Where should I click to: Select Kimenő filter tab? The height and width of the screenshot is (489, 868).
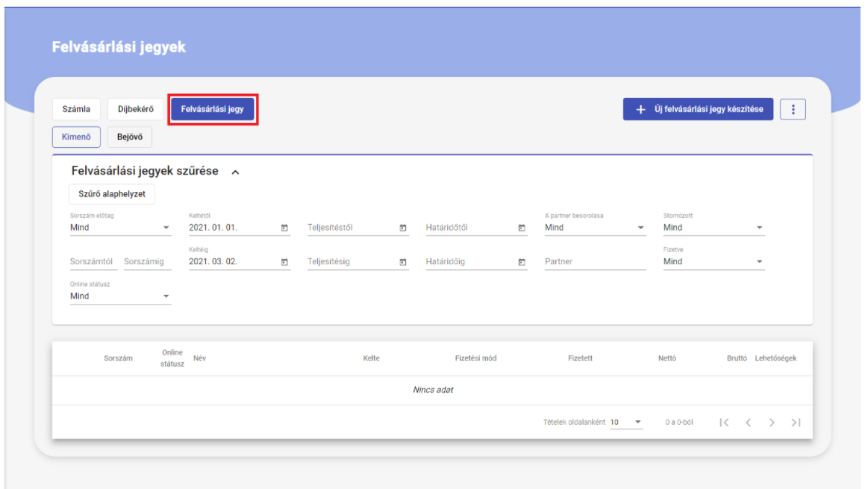(76, 137)
